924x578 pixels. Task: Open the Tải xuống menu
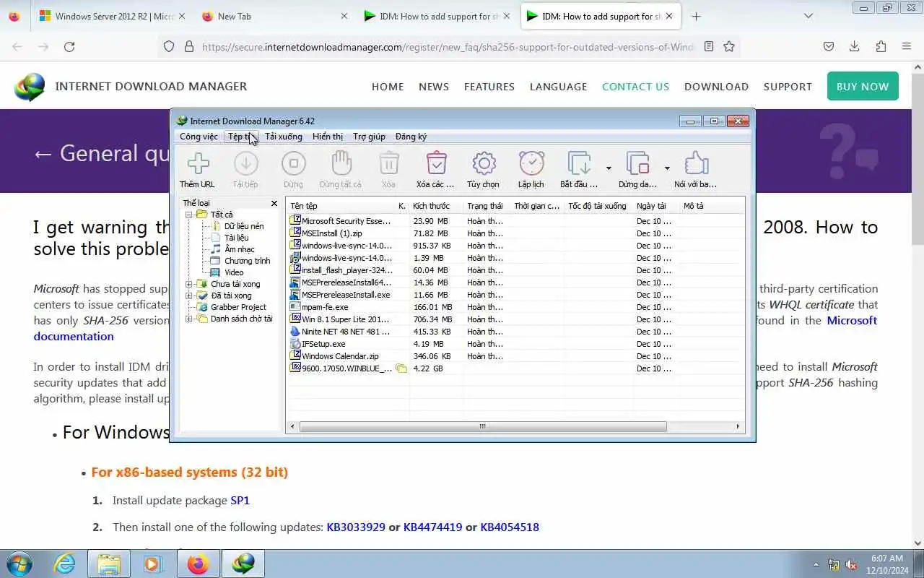tap(284, 137)
